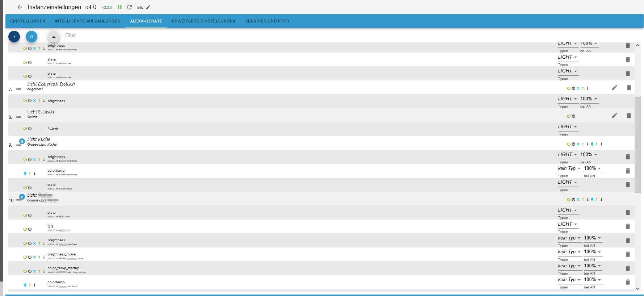Open the kein Typ dropdown for color_temp_startup

[569, 266]
